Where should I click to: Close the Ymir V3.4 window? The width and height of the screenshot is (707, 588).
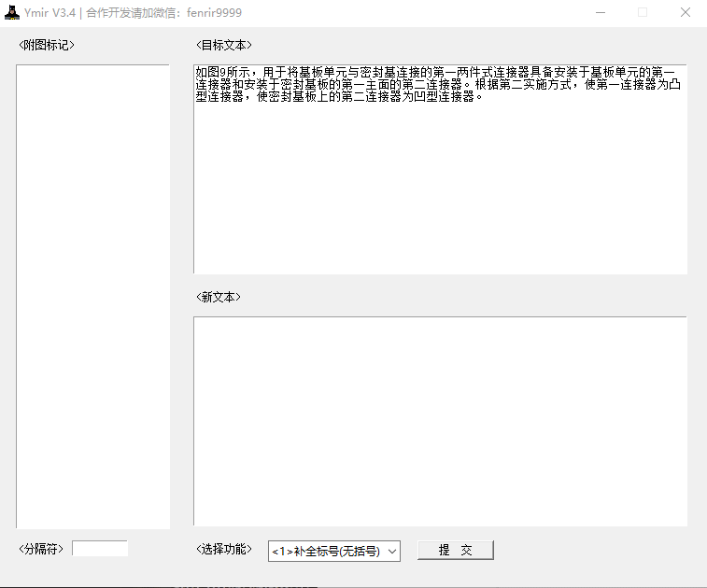tap(685, 13)
